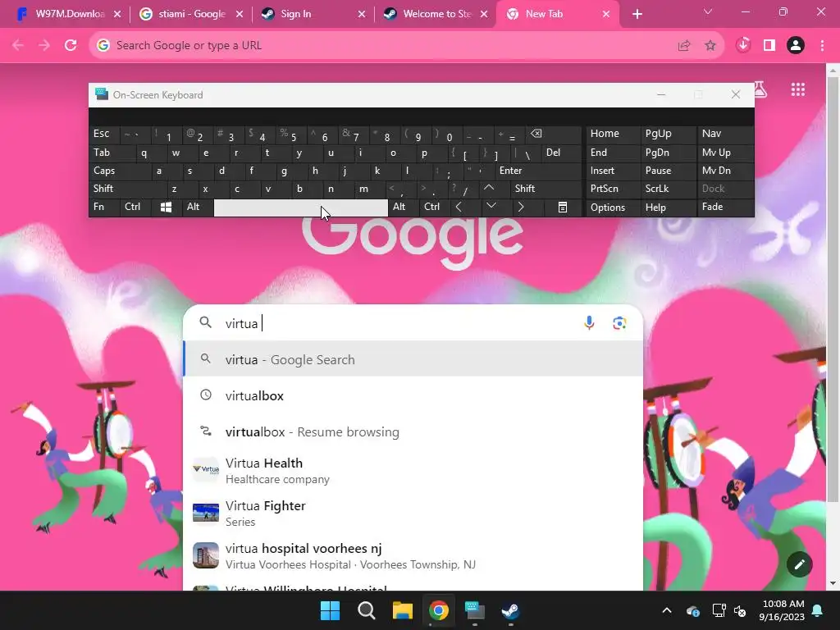Screen dimensions: 840x630
Task: Open taskbar Search
Action: pyautogui.click(x=367, y=610)
